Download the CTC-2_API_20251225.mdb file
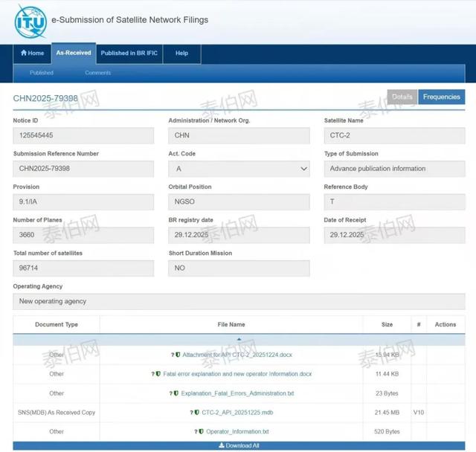This screenshot has height=452, width=476. click(x=237, y=413)
